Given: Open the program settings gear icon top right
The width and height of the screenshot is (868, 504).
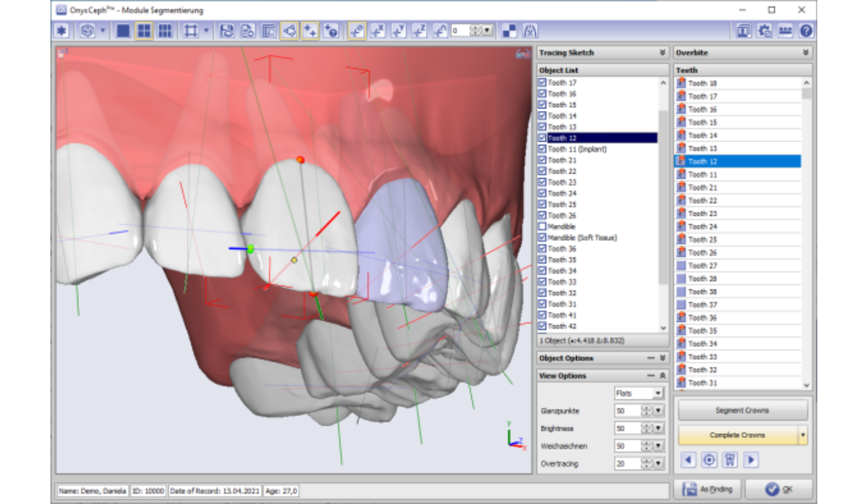Looking at the screenshot, I should tap(764, 31).
